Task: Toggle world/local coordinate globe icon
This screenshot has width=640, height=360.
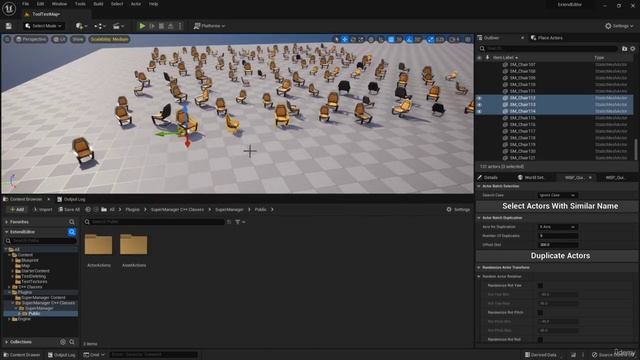Action: coord(371,39)
